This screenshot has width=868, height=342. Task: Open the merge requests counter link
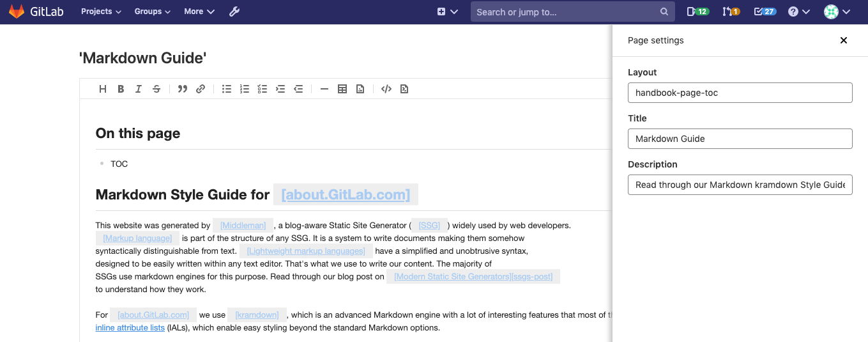tap(731, 12)
